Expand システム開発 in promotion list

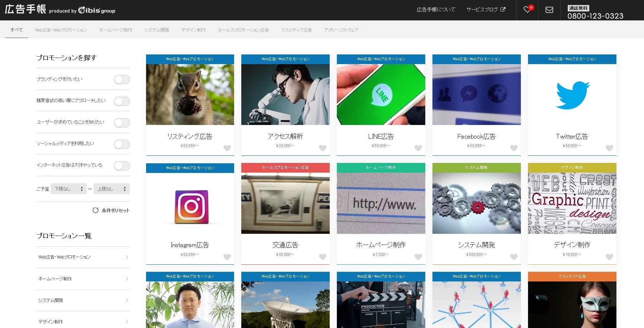point(83,300)
